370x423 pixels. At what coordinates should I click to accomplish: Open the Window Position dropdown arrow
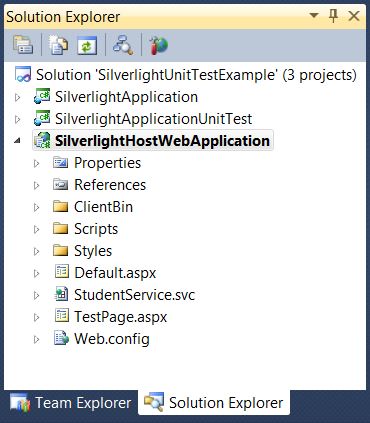tap(314, 15)
